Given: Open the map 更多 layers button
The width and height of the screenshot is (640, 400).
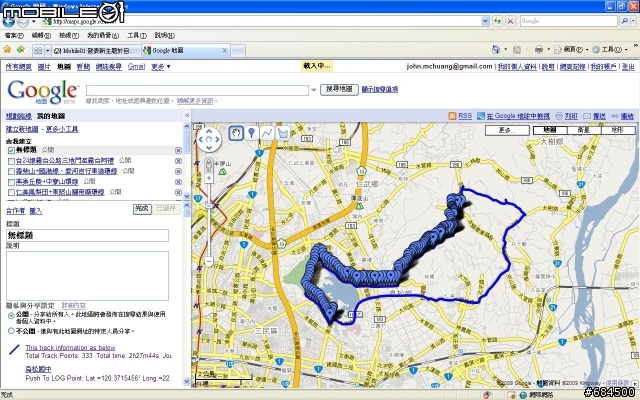Looking at the screenshot, I should (x=507, y=130).
